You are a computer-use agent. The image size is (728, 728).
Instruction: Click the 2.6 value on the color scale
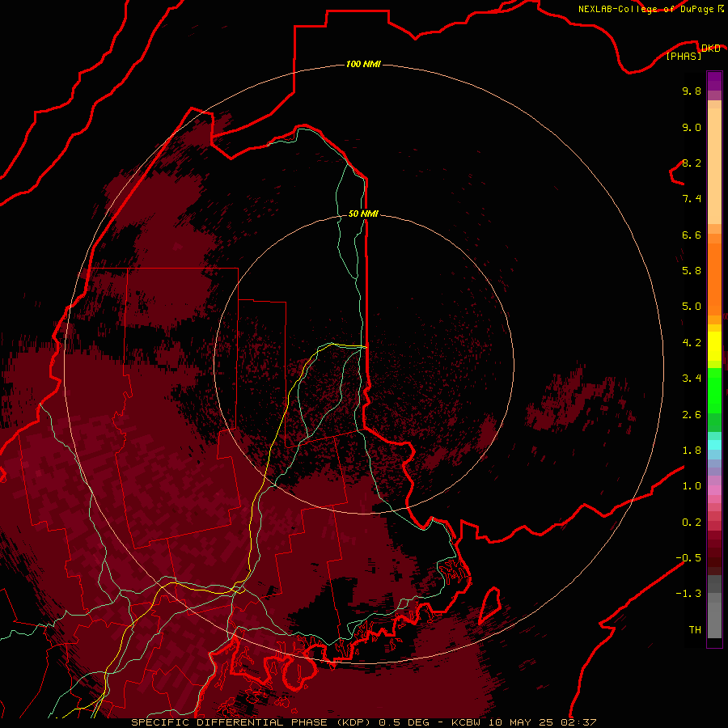pyautogui.click(x=692, y=415)
